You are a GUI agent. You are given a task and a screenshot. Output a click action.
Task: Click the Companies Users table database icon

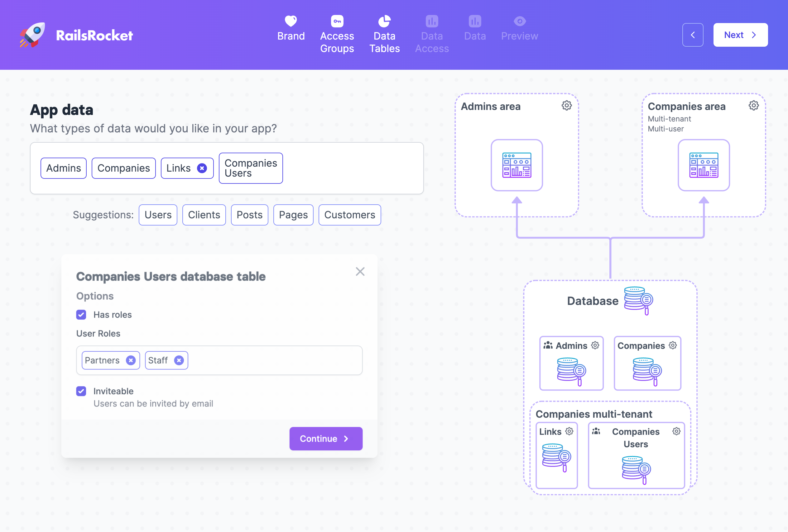click(x=637, y=470)
